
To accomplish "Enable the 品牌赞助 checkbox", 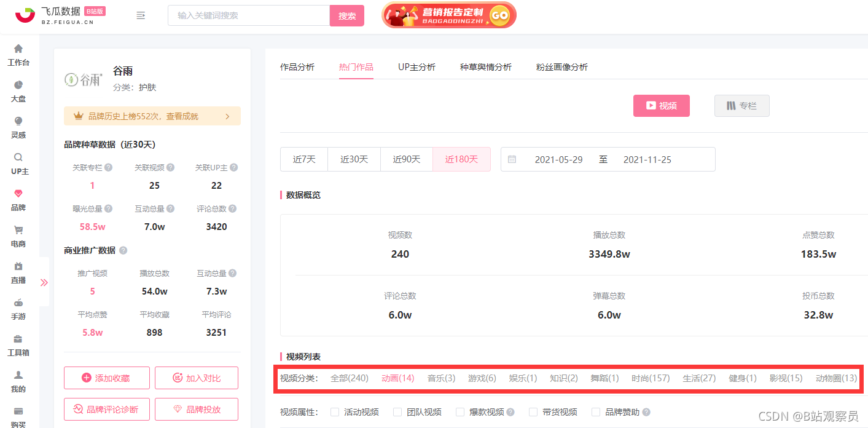I will 596,412.
